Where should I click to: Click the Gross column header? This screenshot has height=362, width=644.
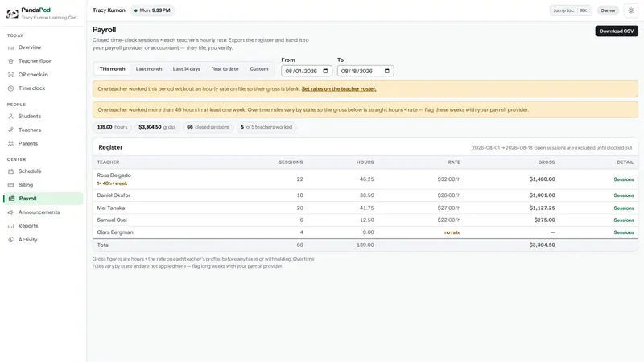coord(547,162)
